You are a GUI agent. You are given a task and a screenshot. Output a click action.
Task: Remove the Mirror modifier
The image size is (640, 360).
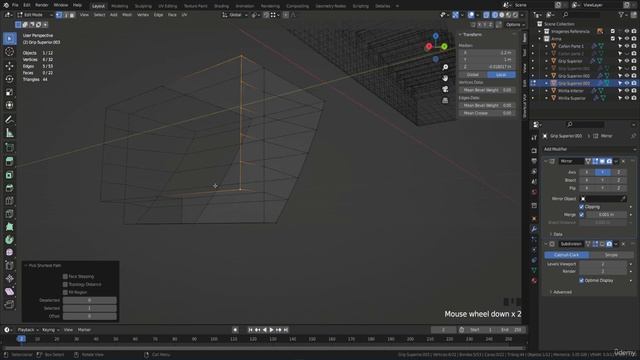click(x=623, y=161)
